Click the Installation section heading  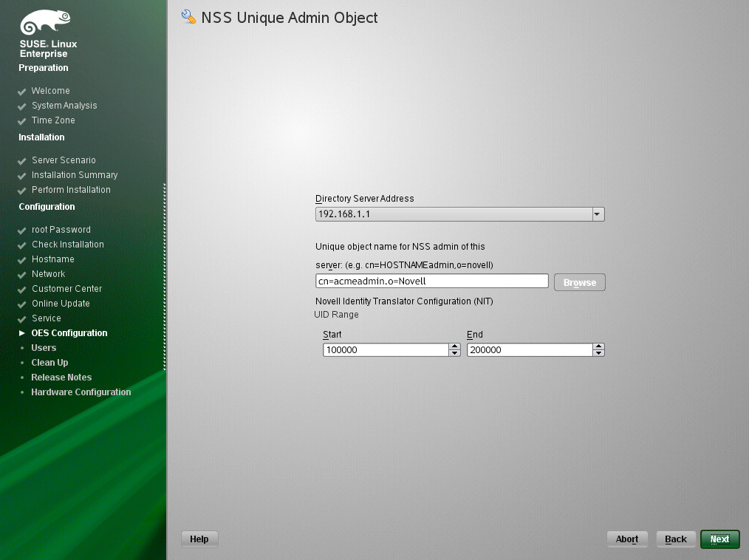pyautogui.click(x=41, y=137)
